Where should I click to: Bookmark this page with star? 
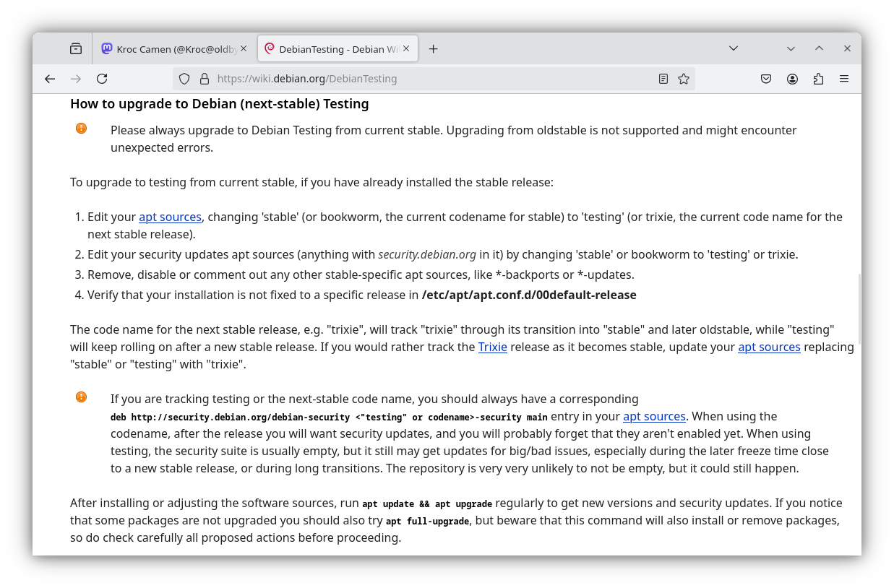(x=684, y=79)
